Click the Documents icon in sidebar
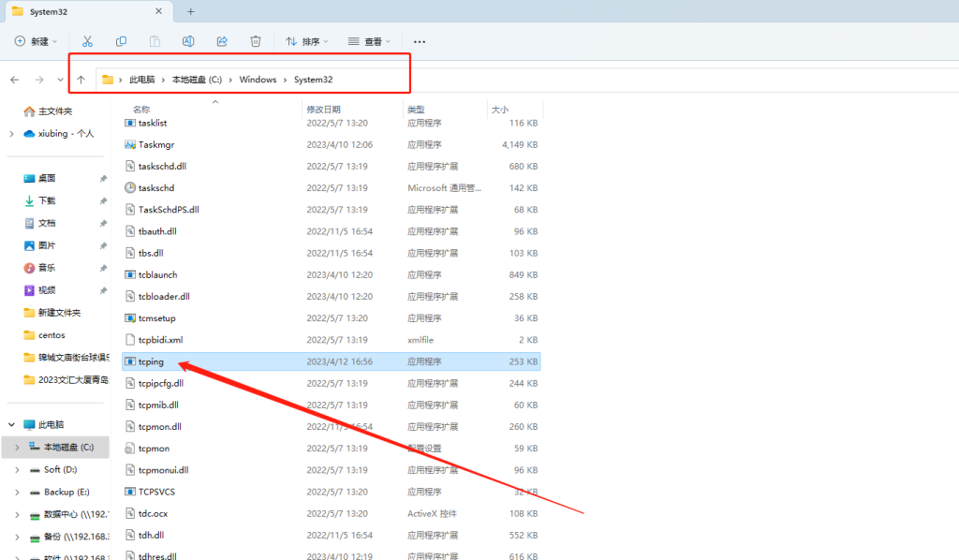This screenshot has width=959, height=560. tap(29, 223)
